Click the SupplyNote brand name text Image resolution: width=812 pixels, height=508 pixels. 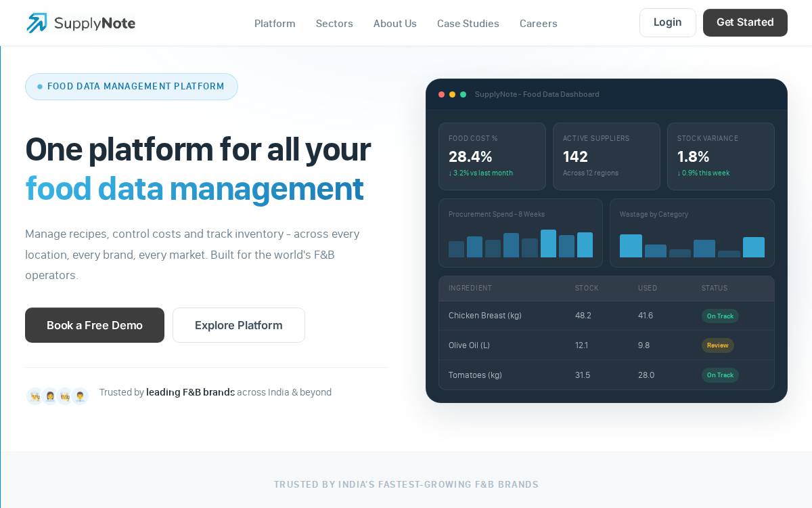coord(95,24)
